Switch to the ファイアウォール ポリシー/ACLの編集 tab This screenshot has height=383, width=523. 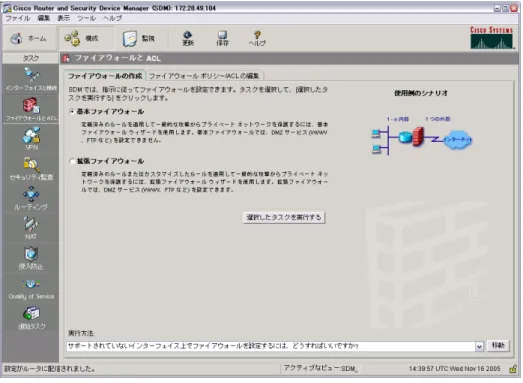click(204, 76)
